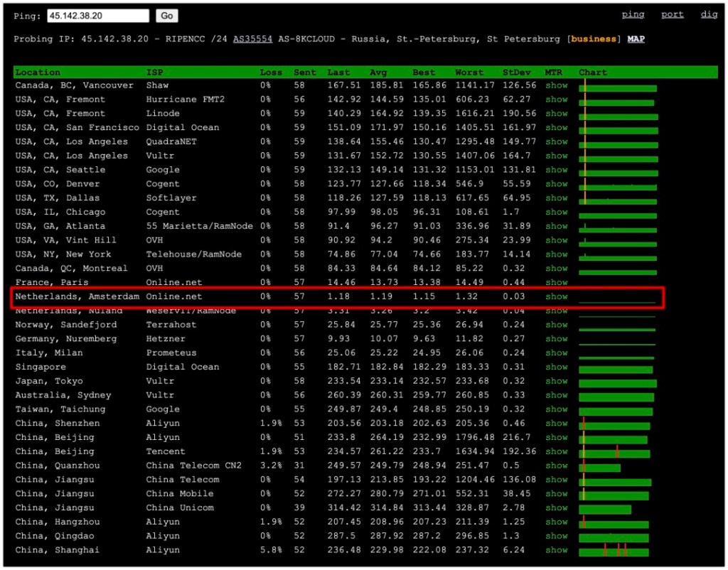The height and width of the screenshot is (570, 728).
Task: Click the latency chart bar for Vancouver
Action: 618,88
